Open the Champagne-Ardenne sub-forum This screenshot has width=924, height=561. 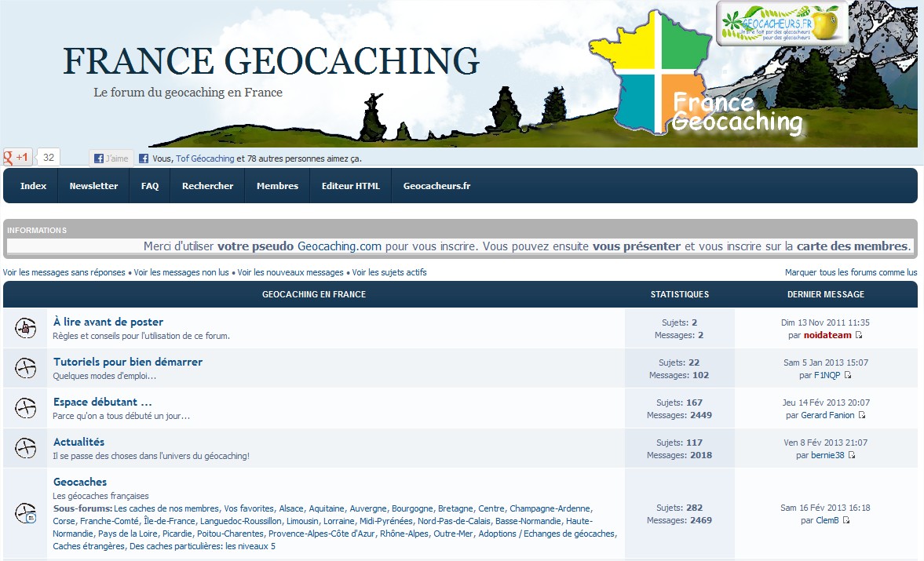(x=550, y=508)
